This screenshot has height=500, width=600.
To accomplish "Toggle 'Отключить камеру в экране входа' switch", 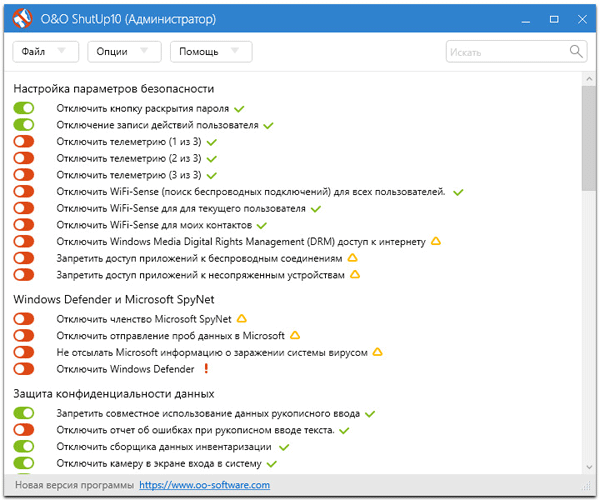I will click(x=24, y=463).
